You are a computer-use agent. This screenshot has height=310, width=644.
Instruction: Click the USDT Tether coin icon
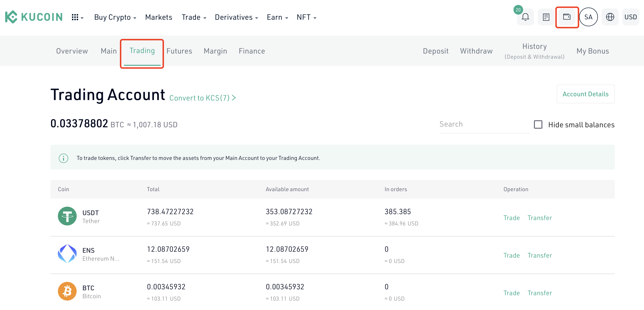[67, 216]
